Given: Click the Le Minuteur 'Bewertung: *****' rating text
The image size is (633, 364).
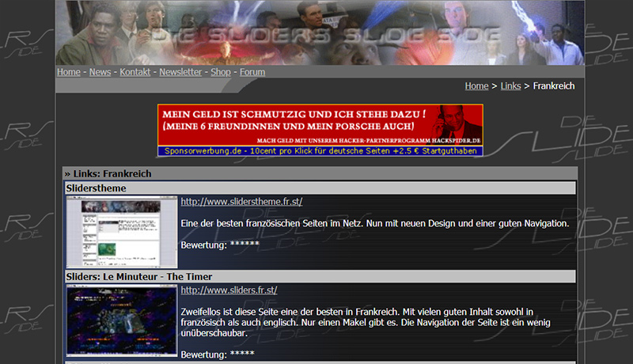Looking at the screenshot, I should tap(218, 355).
